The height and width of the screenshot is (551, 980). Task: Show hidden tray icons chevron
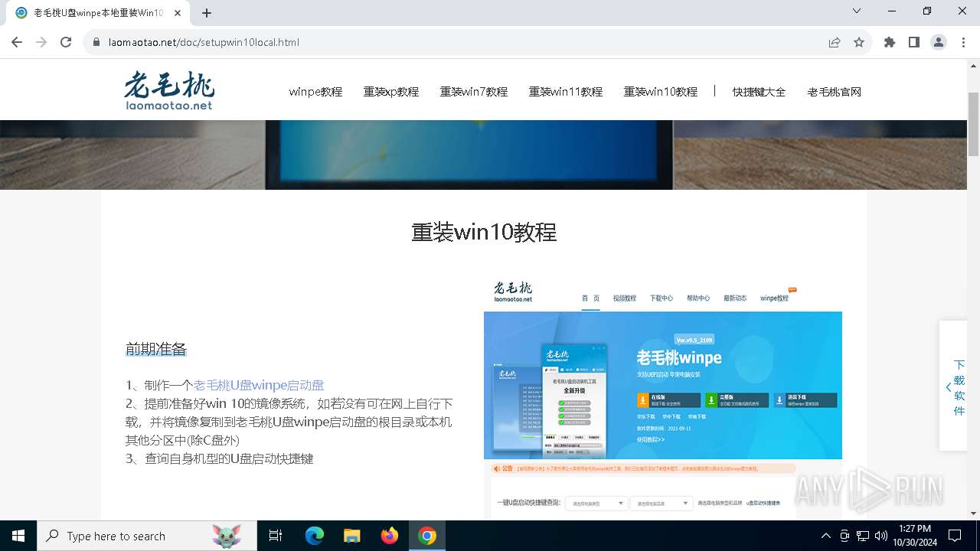825,536
